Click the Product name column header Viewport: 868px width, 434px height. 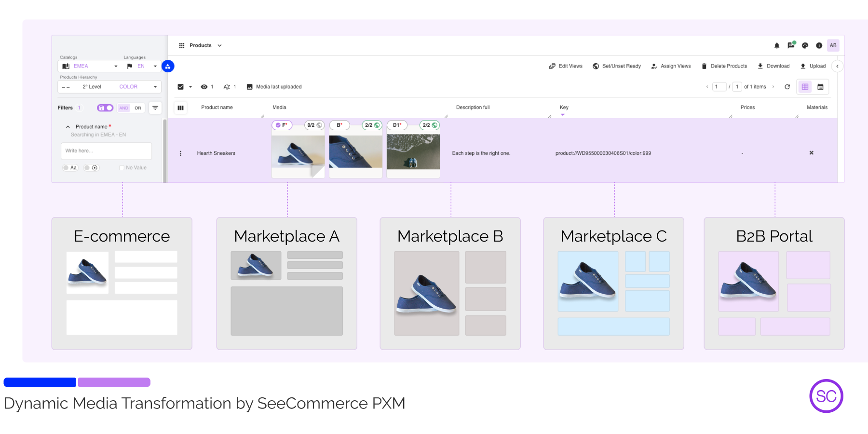coord(217,108)
